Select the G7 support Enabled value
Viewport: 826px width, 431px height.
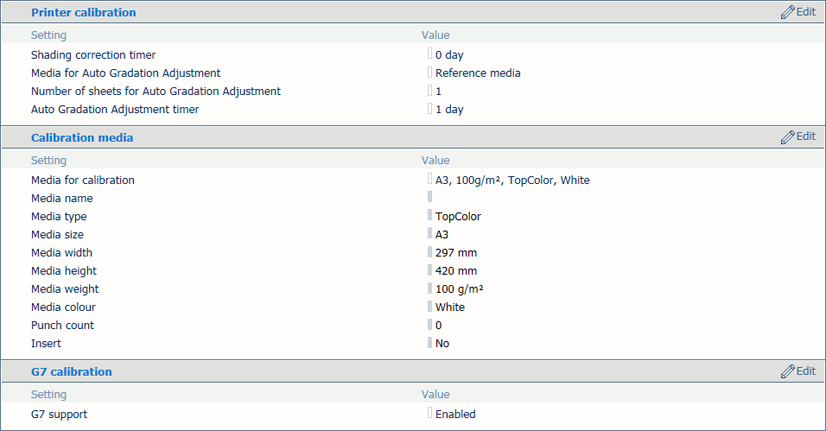pos(455,414)
